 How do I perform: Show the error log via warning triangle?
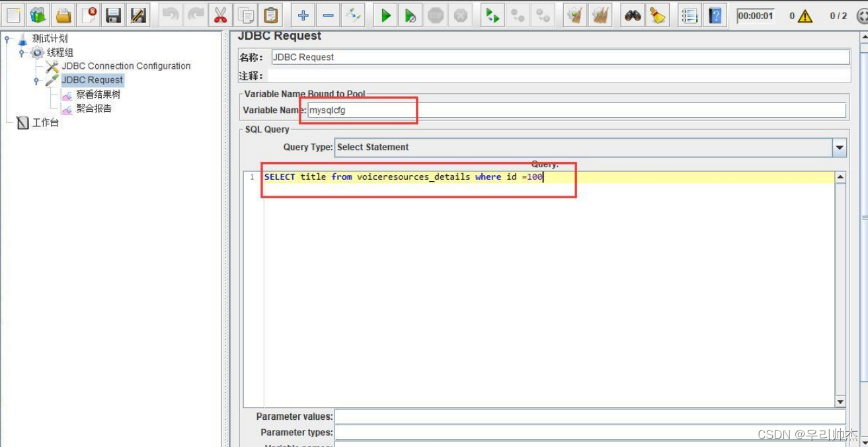pos(805,16)
